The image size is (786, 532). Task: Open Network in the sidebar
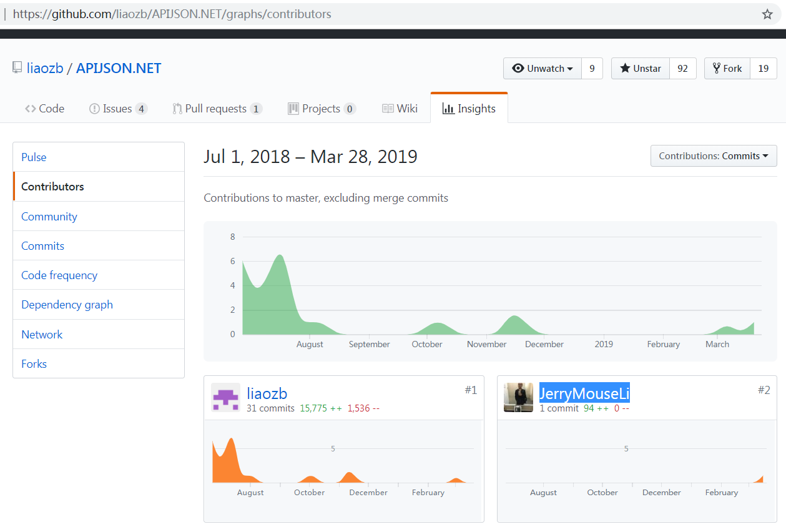click(99, 335)
